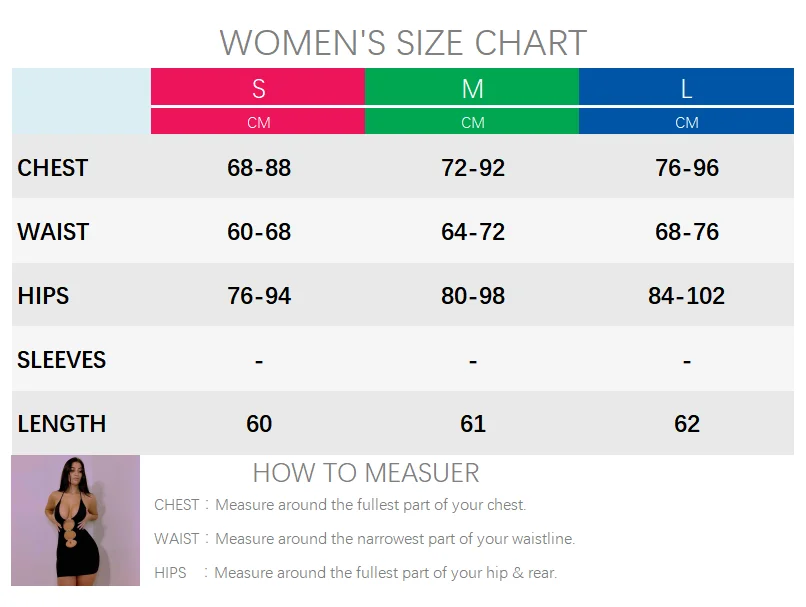
Task: Click the green M size header
Action: pyautogui.click(x=472, y=87)
